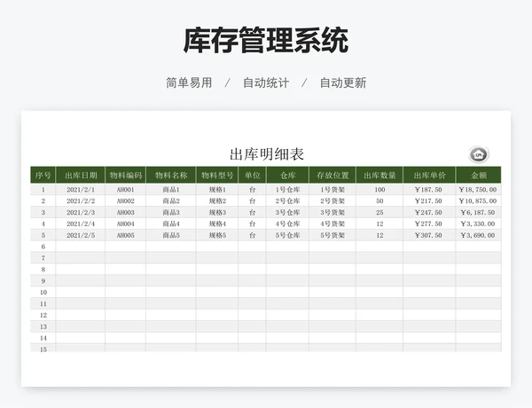Select amount cell ¥3,330.00
532x408 pixels.
479,224
